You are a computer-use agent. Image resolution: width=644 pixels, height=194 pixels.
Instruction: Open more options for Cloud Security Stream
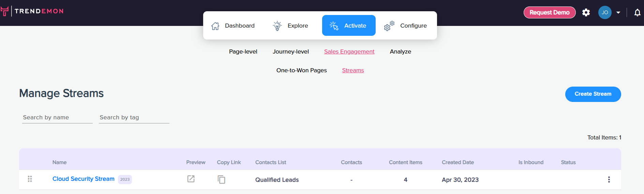[609, 180]
